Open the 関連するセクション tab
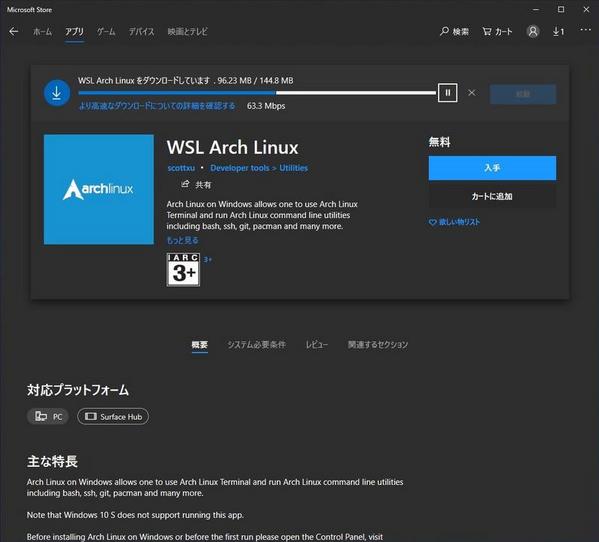Screen dimensions: 599x542 click(x=378, y=345)
